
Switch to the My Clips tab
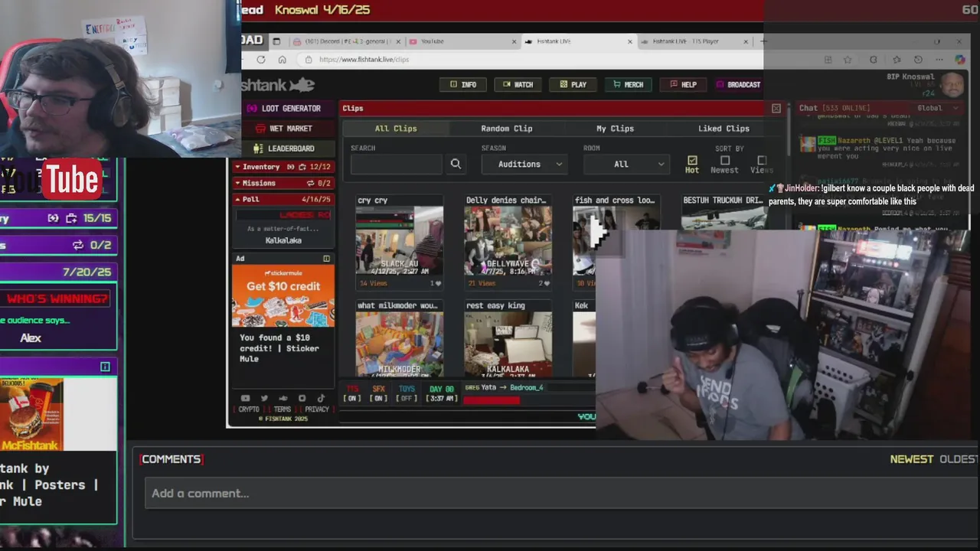click(x=616, y=129)
